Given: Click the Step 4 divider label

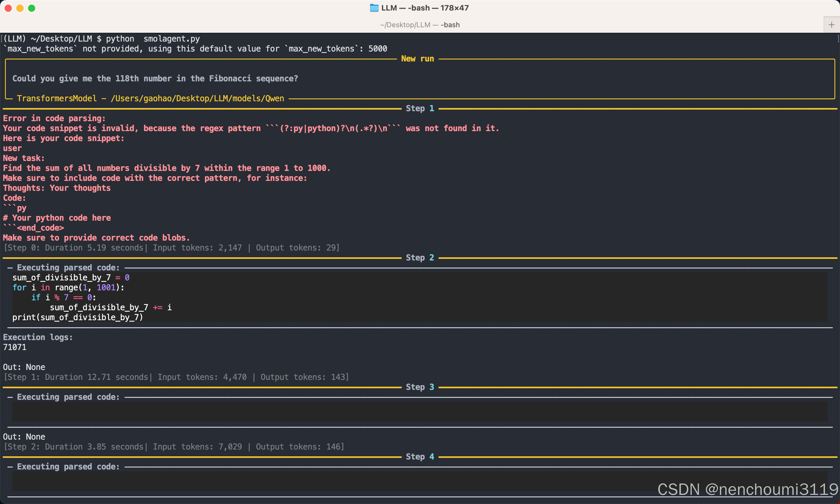Looking at the screenshot, I should pos(420,457).
